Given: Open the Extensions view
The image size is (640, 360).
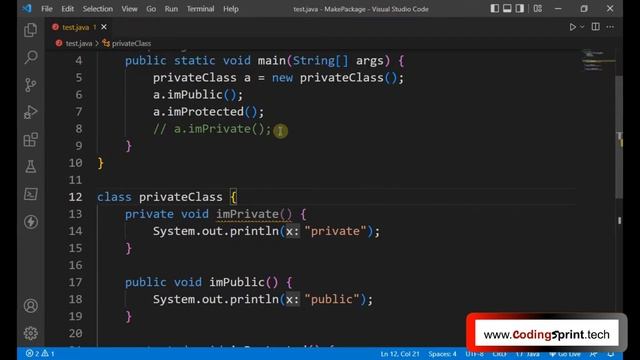Looking at the screenshot, I should tap(31, 140).
